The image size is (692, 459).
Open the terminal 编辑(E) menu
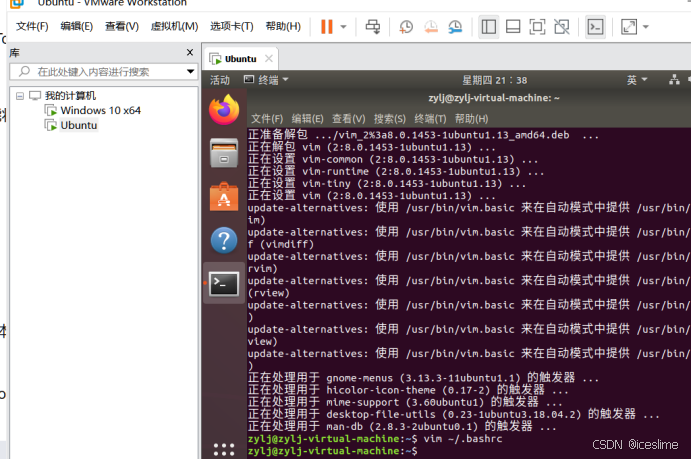308,119
